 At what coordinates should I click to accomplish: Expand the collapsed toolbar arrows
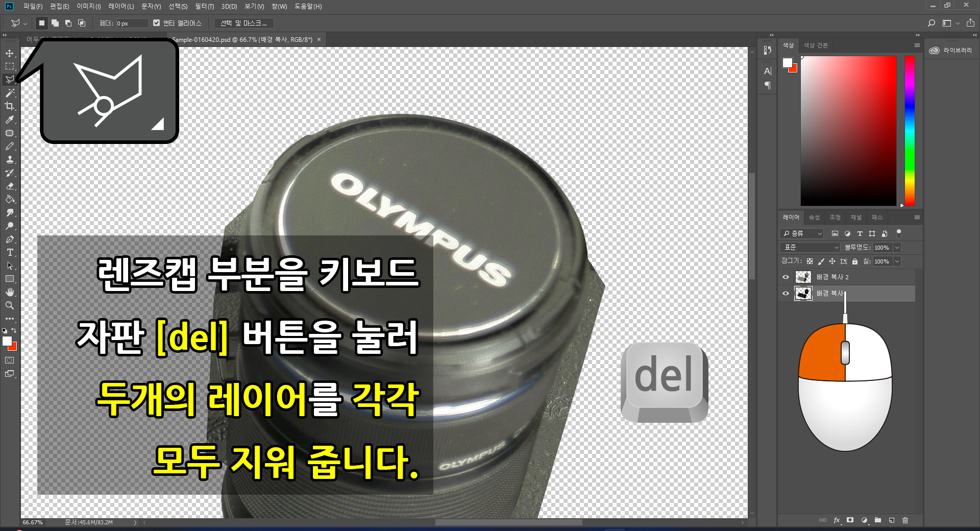click(5, 35)
